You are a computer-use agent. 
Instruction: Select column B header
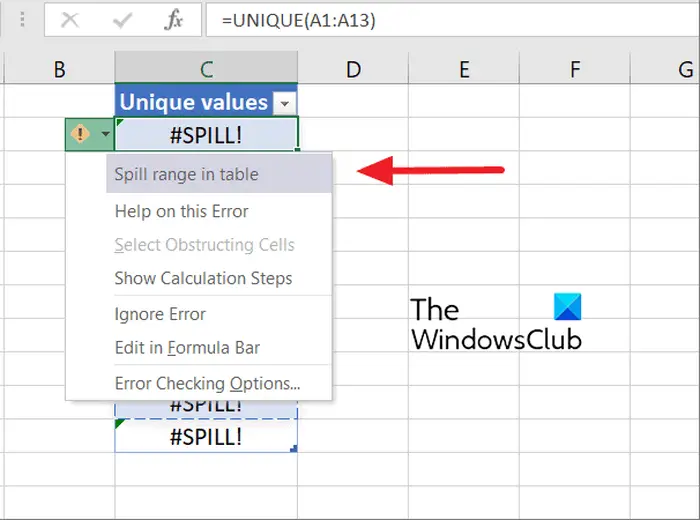(59, 69)
